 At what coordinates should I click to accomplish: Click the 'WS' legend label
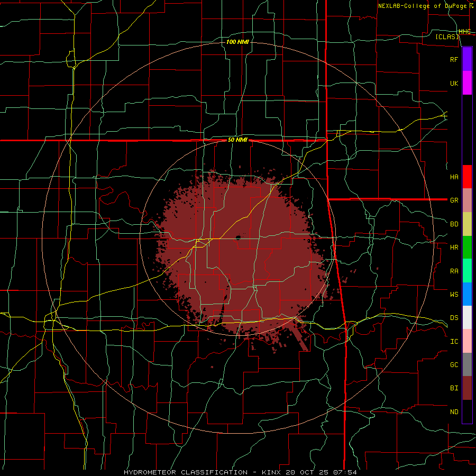[x=454, y=294]
